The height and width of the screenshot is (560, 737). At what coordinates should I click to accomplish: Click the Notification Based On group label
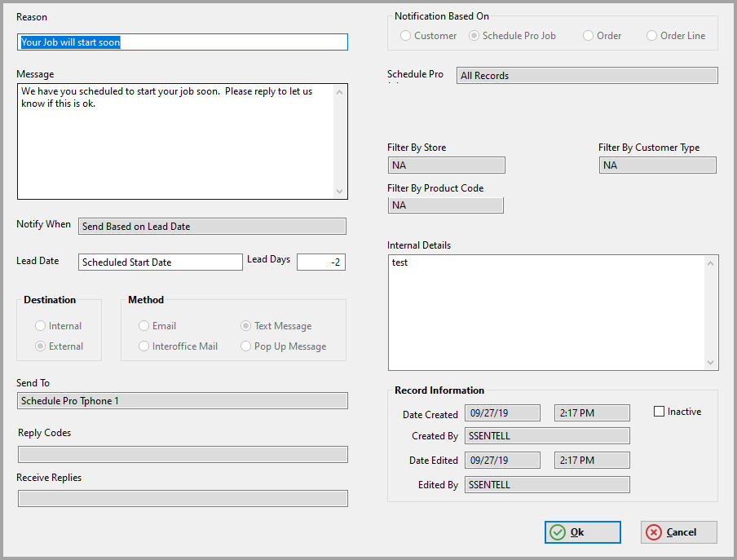(x=442, y=16)
